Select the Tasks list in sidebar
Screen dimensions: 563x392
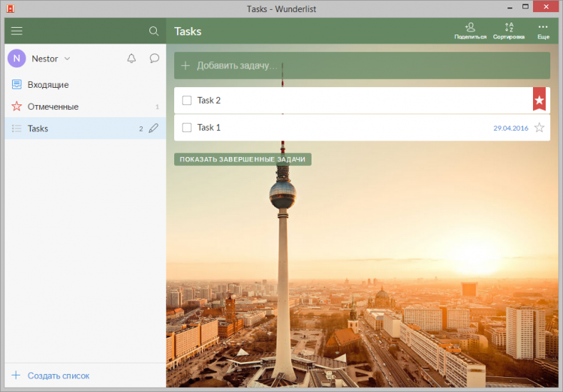tap(85, 128)
